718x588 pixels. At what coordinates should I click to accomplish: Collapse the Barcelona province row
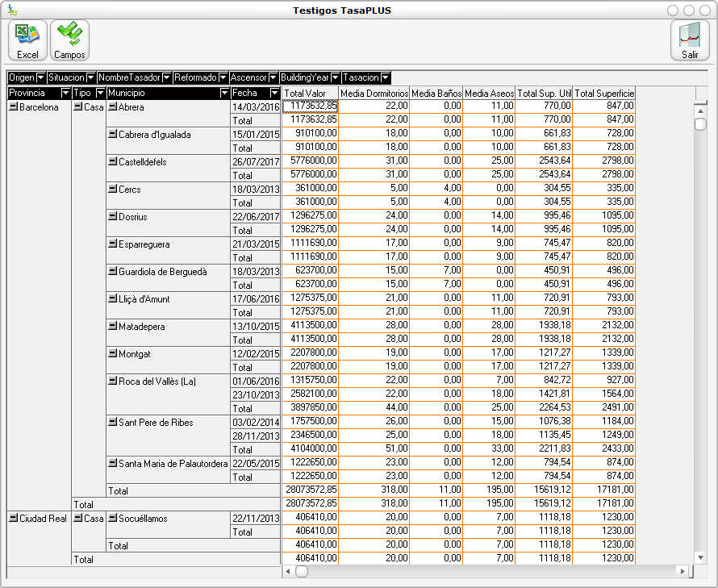[13, 106]
